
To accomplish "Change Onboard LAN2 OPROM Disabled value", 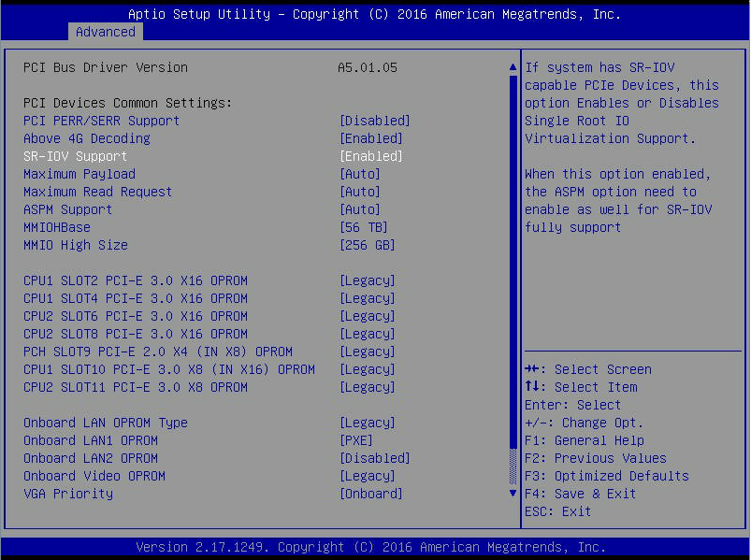I will 375,458.
